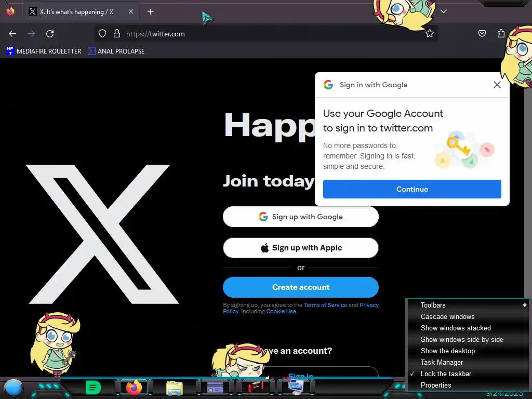This screenshot has height=399, width=532.
Task: Toggle the Lock the taskbar option
Action: click(468, 374)
